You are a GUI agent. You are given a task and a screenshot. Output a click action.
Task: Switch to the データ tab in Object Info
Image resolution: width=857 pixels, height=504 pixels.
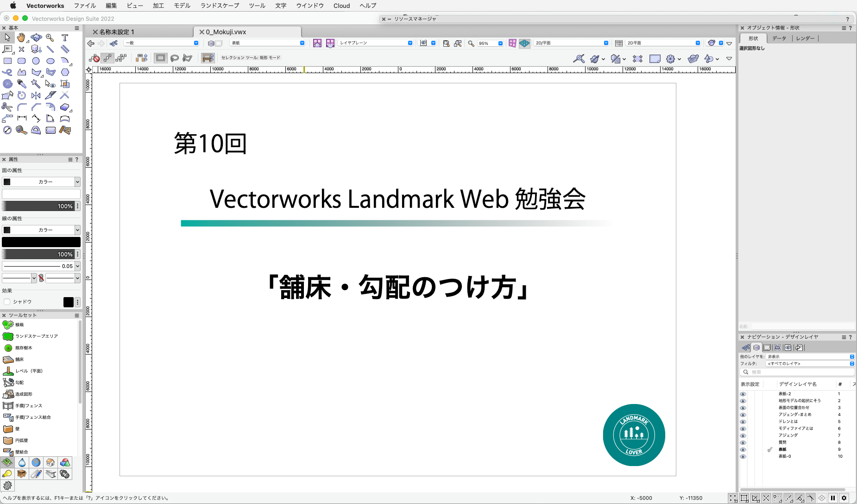[x=779, y=38]
